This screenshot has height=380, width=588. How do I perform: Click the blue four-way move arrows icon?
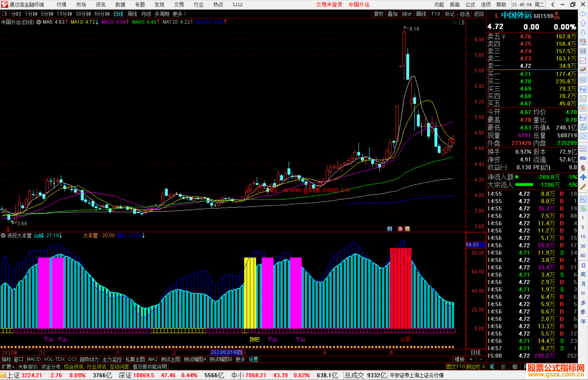pyautogui.click(x=583, y=177)
